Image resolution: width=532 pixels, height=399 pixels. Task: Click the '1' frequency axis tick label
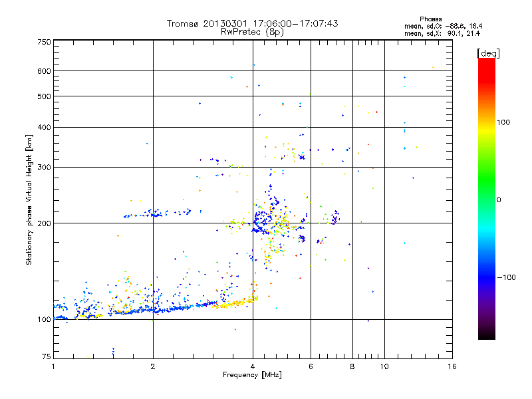coord(53,366)
